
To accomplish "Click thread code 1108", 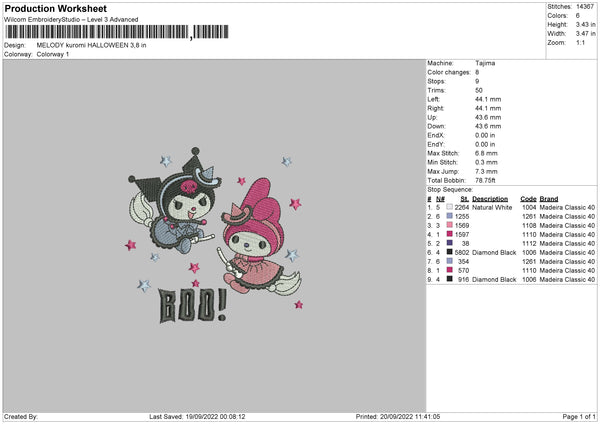I will click(x=529, y=225).
